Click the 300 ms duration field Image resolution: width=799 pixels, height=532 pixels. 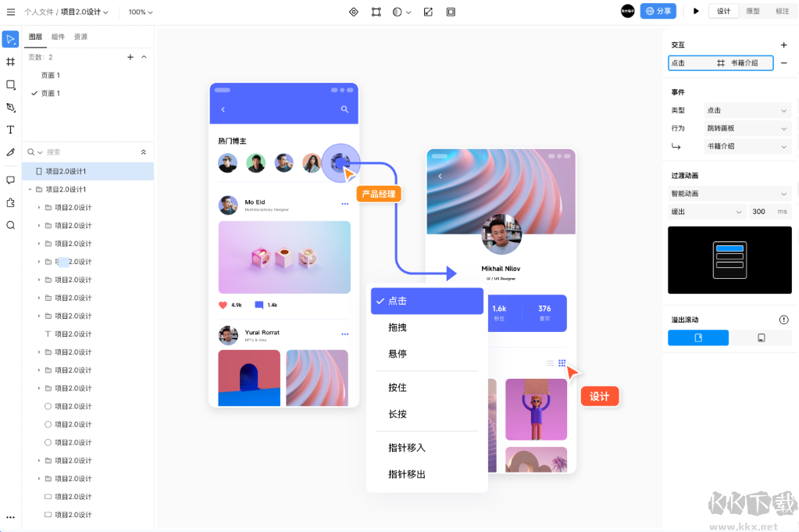769,212
